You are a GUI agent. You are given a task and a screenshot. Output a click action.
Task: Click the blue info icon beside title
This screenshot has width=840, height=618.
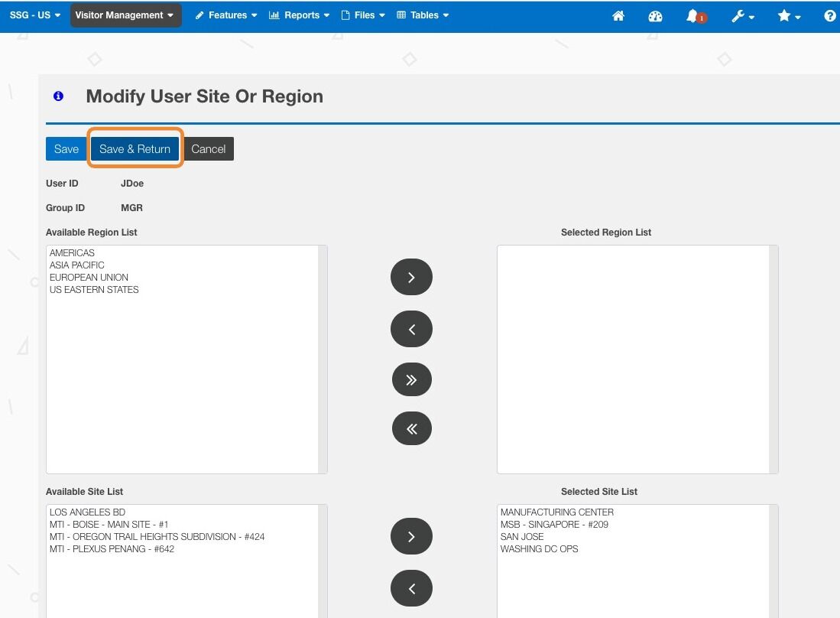pyautogui.click(x=58, y=96)
